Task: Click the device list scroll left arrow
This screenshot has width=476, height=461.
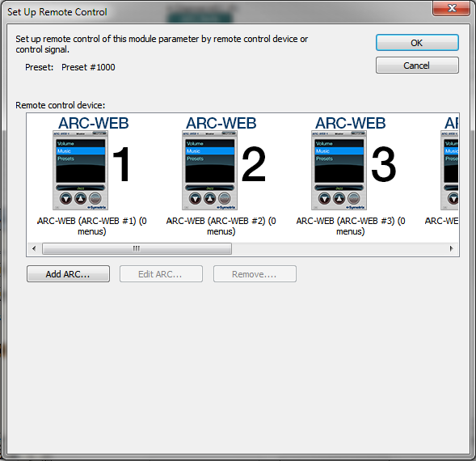Action: coord(34,248)
